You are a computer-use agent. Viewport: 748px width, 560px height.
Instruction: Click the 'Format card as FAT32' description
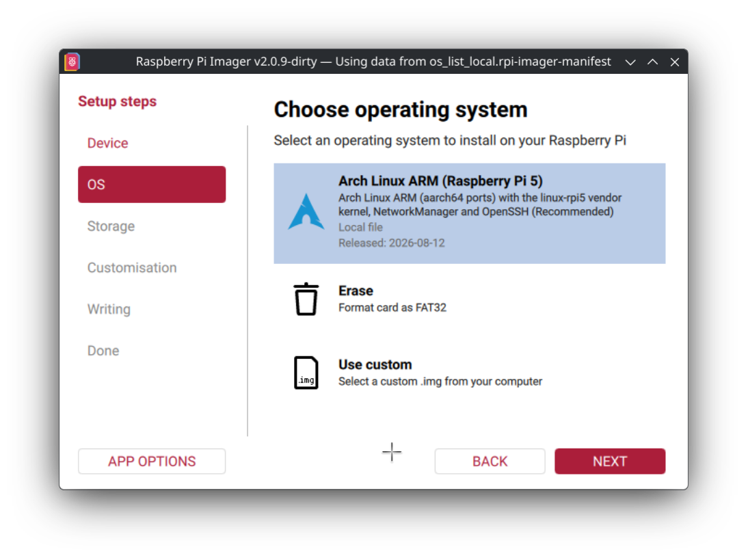point(392,308)
